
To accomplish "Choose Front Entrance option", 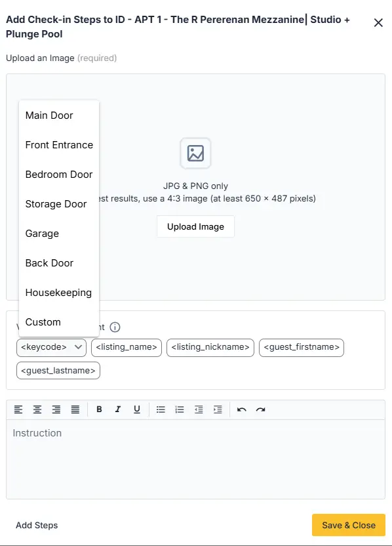I will pos(59,145).
